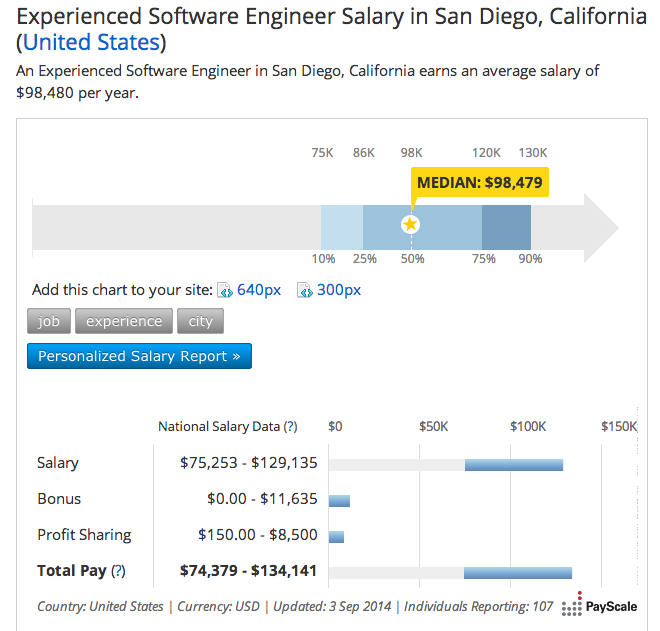The image size is (660, 631).
Task: Click the gold star median marker
Action: (x=410, y=224)
